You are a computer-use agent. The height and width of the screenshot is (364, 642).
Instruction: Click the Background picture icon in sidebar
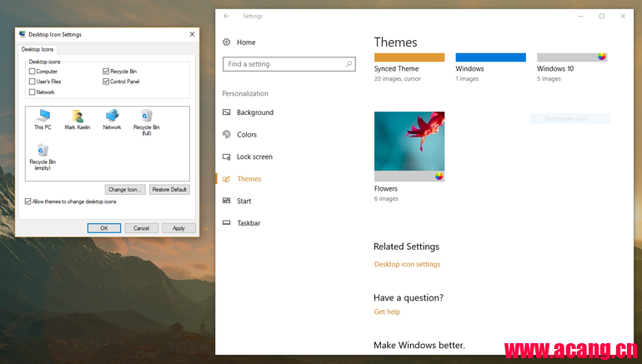(227, 112)
